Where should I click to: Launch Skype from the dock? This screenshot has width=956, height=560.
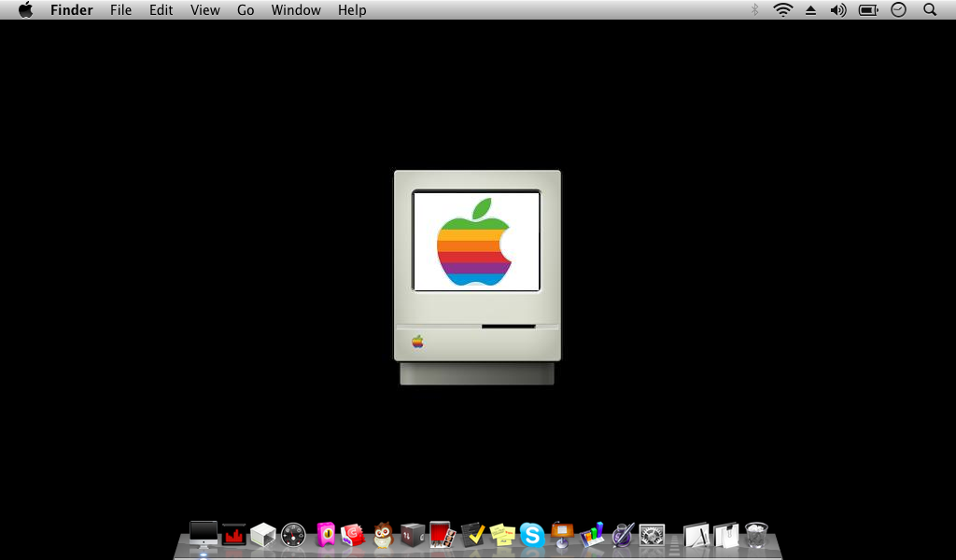(x=532, y=535)
